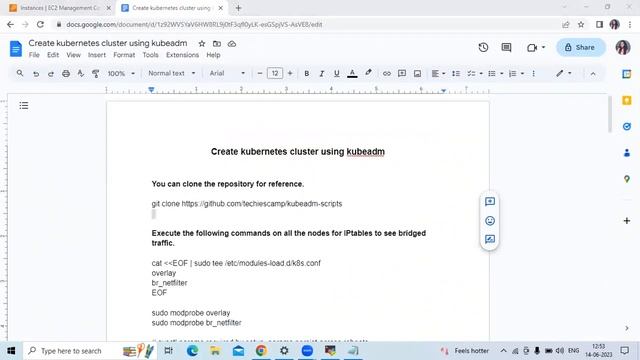Viewport: 640px width, 360px height.
Task: Open the numbered list dropdown arrow
Action: pos(522,73)
